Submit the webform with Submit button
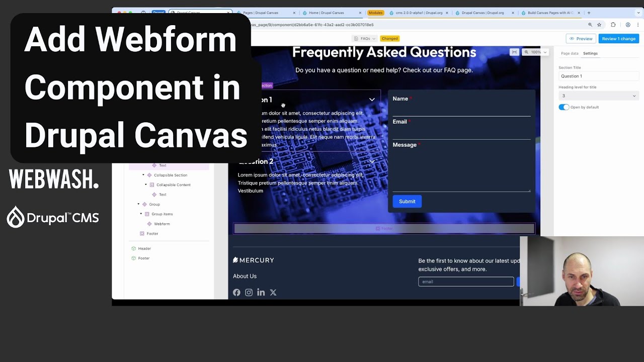This screenshot has height=362, width=644. [x=407, y=201]
